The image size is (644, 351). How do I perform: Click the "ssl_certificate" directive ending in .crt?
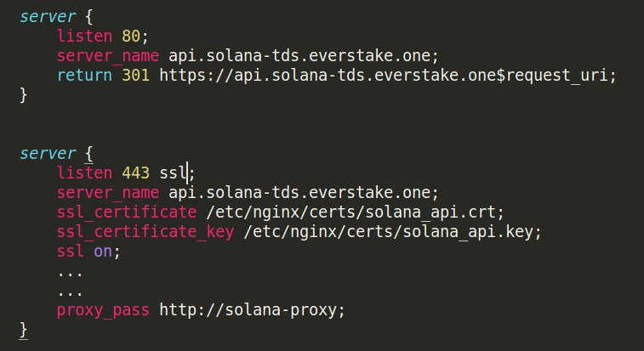click(x=127, y=212)
